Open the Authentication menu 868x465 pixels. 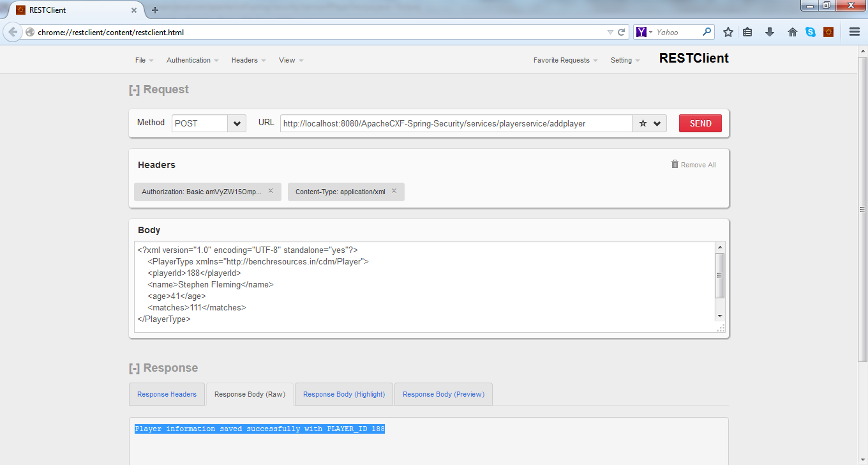(x=192, y=60)
